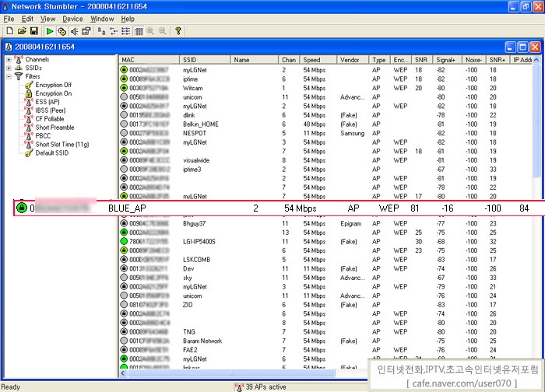Select the PBCC filter
Screen dimensions: 545x392
[x=43, y=136]
